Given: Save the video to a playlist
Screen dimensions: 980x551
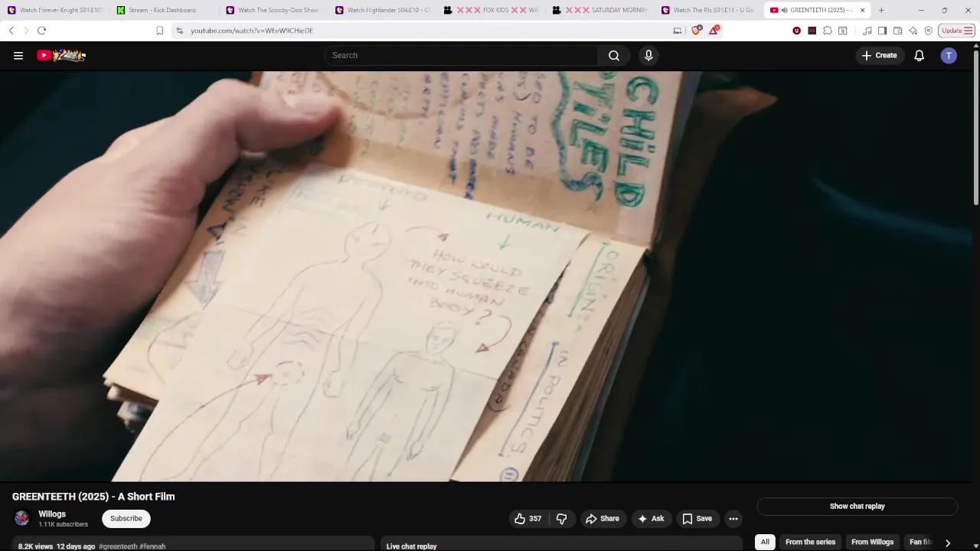Looking at the screenshot, I should pos(697,519).
